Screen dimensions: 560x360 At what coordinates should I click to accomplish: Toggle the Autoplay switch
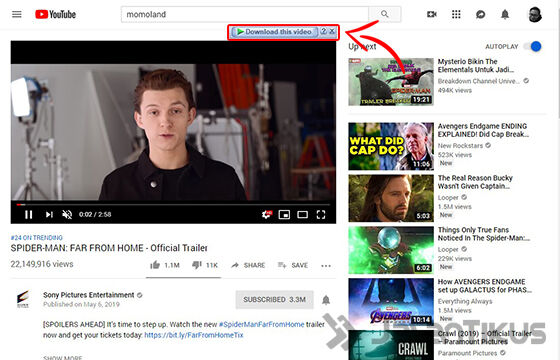(532, 46)
